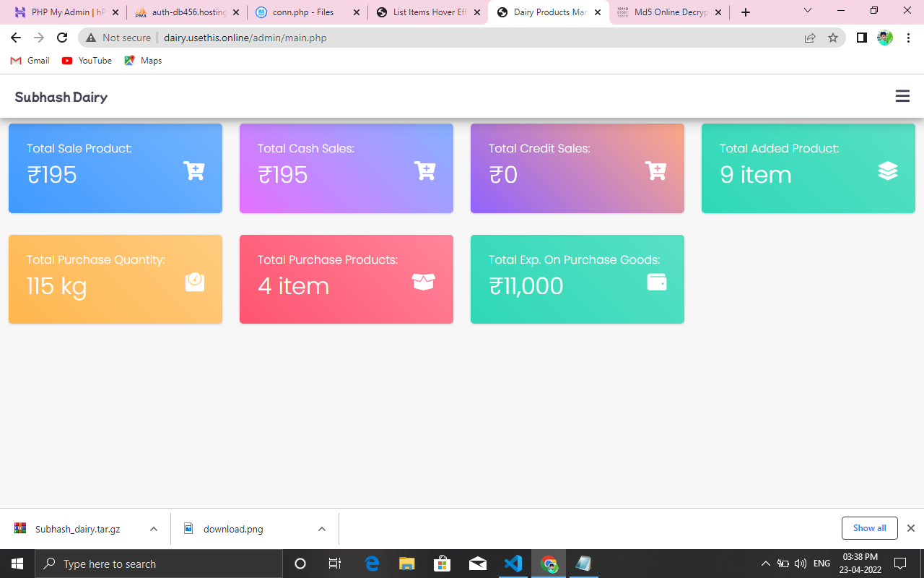The height and width of the screenshot is (578, 924).
Task: Open the Chrome profile dropdown menu
Action: point(884,38)
